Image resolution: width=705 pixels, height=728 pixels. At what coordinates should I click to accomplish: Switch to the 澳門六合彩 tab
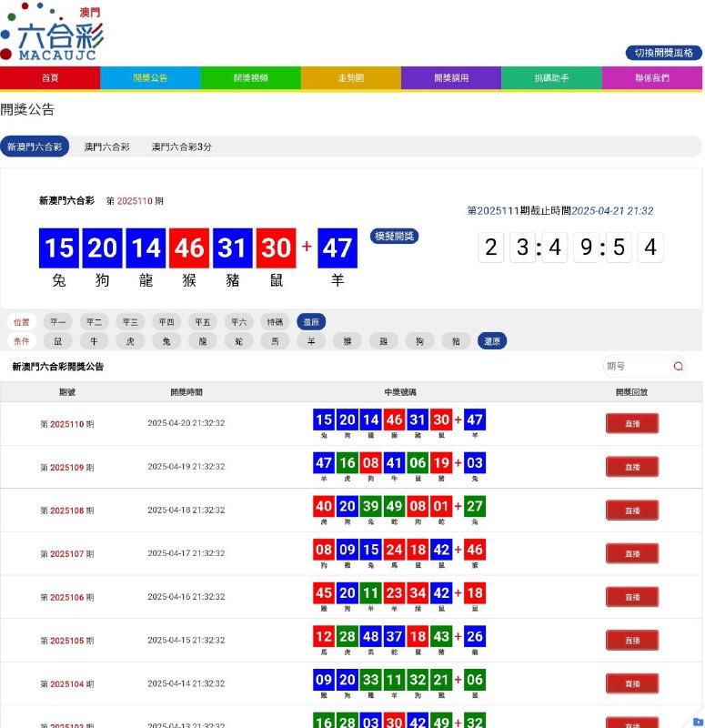[106, 147]
